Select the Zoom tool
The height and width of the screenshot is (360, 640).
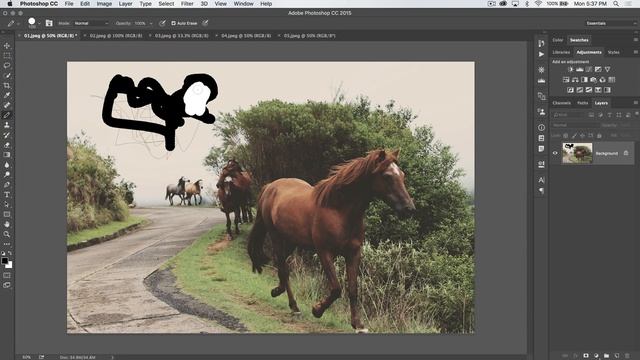7,234
